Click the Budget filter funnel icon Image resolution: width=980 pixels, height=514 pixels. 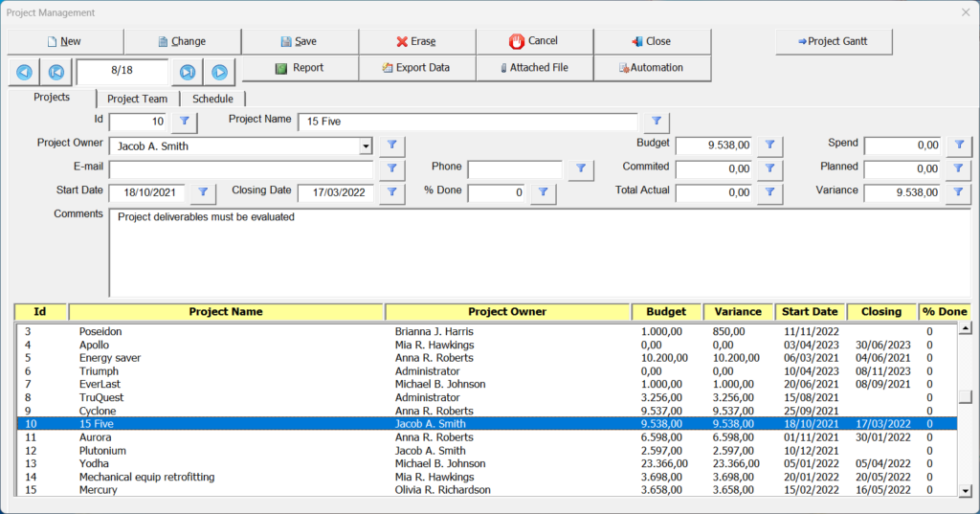coord(770,145)
